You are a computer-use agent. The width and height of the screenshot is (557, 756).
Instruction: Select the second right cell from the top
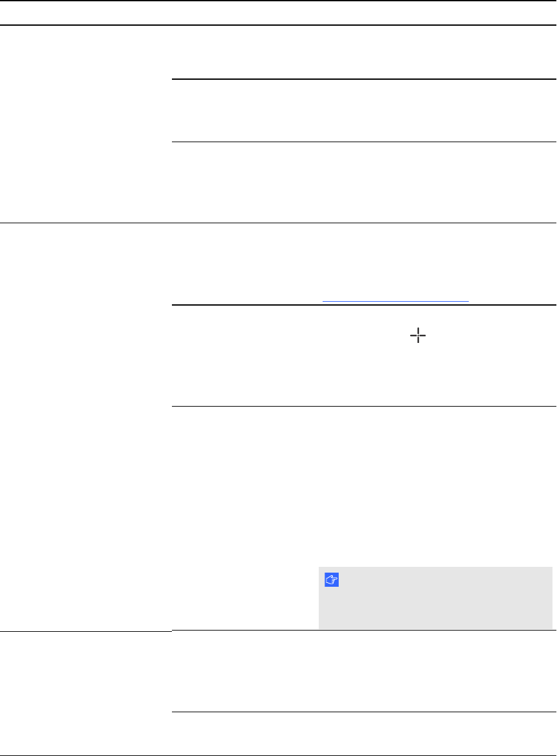pyautogui.click(x=364, y=110)
